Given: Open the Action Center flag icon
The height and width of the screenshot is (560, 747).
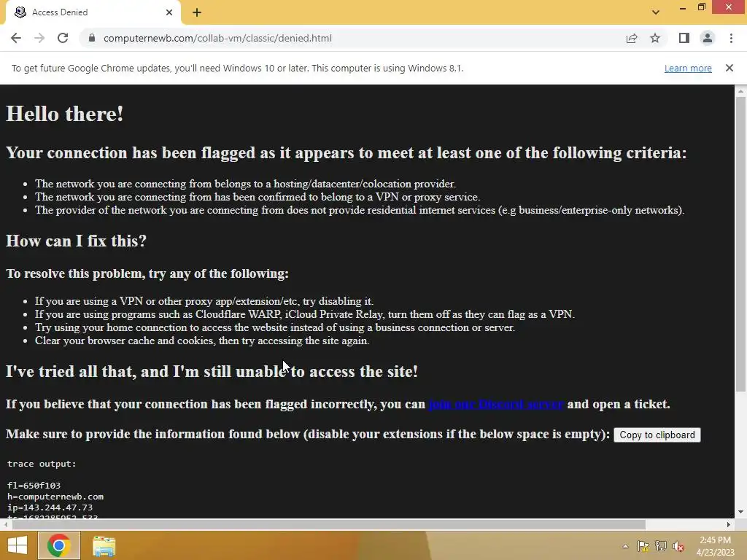Looking at the screenshot, I should (x=643, y=546).
